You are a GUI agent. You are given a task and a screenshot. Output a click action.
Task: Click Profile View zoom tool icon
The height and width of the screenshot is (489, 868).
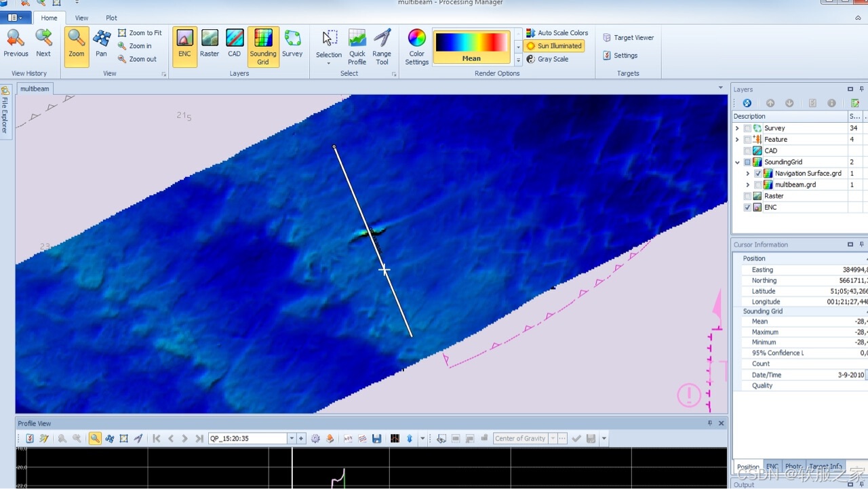[95, 439]
